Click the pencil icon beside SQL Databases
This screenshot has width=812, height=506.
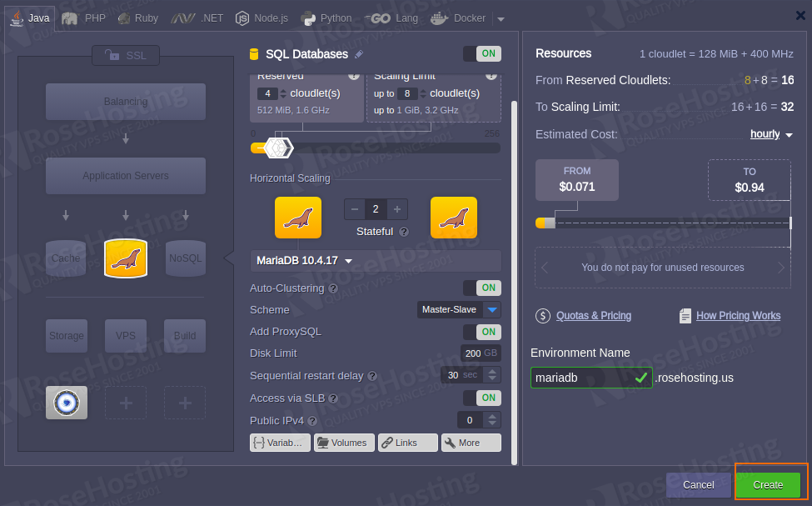(359, 54)
